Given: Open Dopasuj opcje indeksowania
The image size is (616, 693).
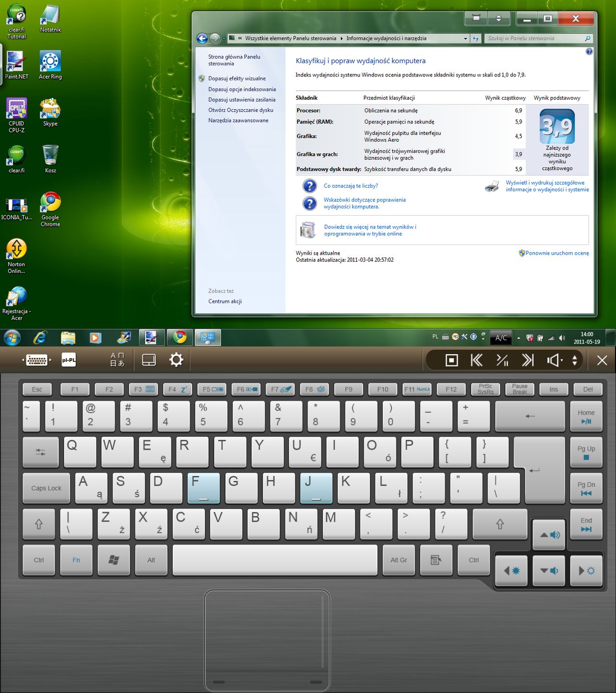Looking at the screenshot, I should pos(242,89).
